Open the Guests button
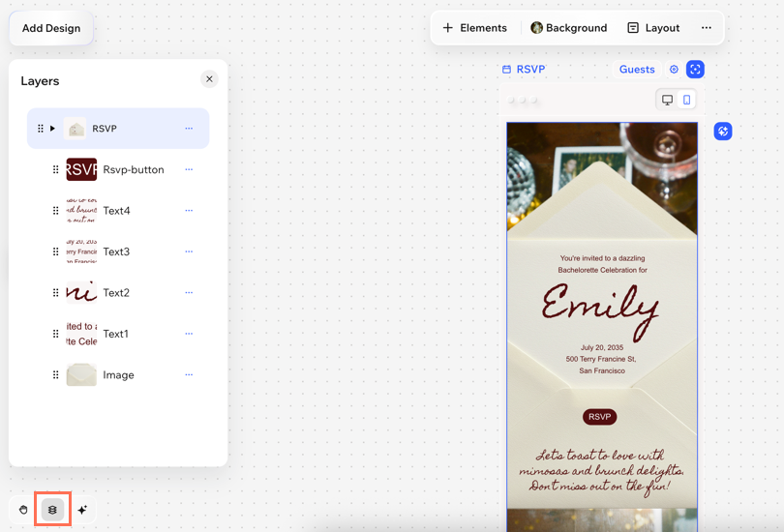The height and width of the screenshot is (532, 784). click(x=637, y=69)
